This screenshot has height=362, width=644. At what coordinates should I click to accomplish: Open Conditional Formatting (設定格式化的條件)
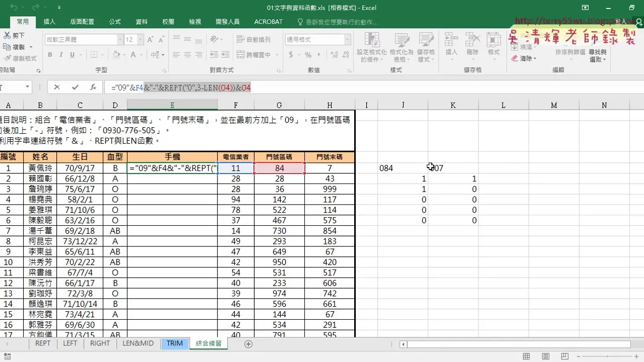371,48
